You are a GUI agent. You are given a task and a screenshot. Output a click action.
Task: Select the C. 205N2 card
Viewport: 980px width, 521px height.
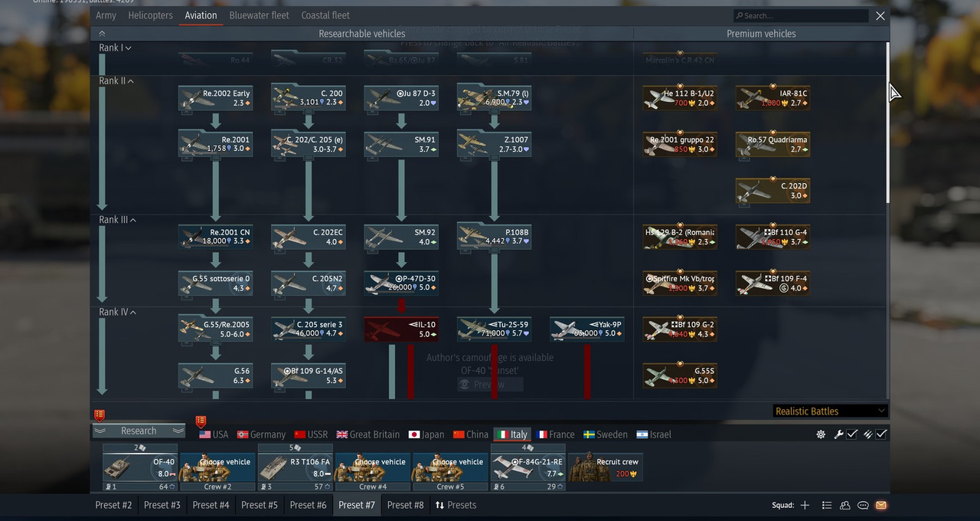point(308,283)
